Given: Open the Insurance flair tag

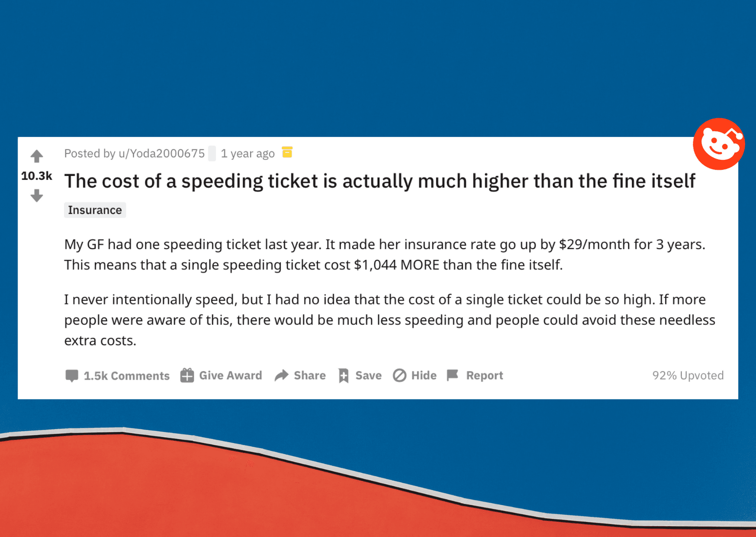Looking at the screenshot, I should pyautogui.click(x=95, y=210).
